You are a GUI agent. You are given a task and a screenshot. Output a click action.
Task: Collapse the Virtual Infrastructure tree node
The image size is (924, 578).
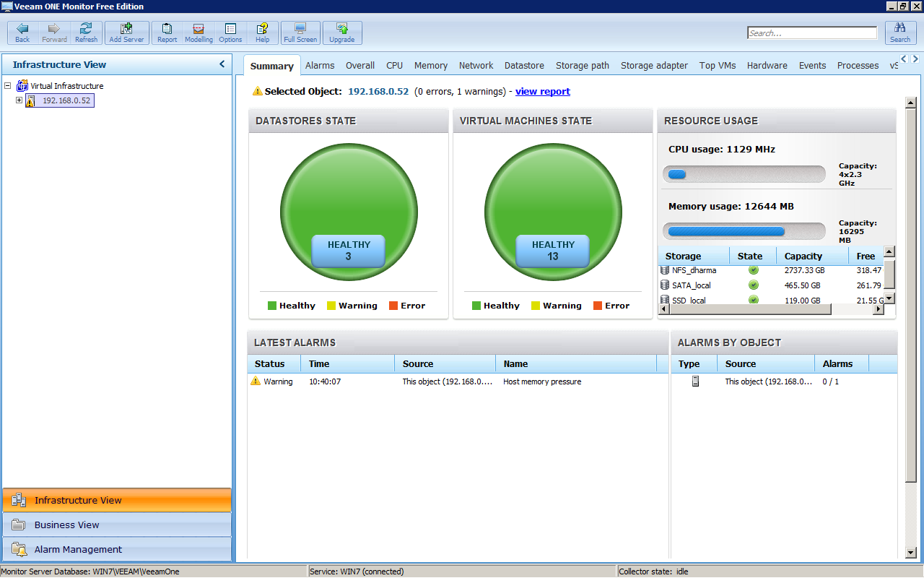click(x=8, y=85)
